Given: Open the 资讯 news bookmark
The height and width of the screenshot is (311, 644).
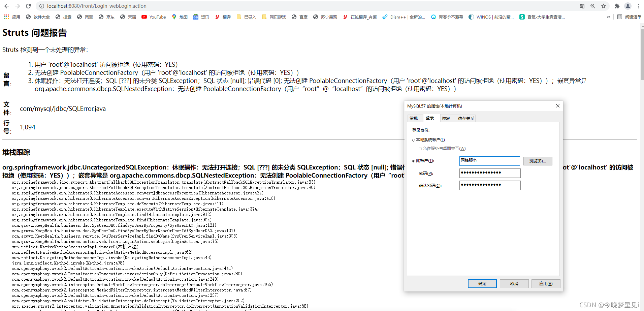Looking at the screenshot, I should click(x=201, y=17).
